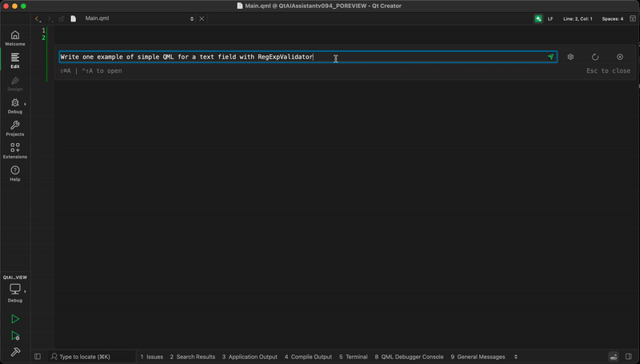Toggle the bottom output panel button
The height and width of the screenshot is (364, 640).
click(x=614, y=357)
